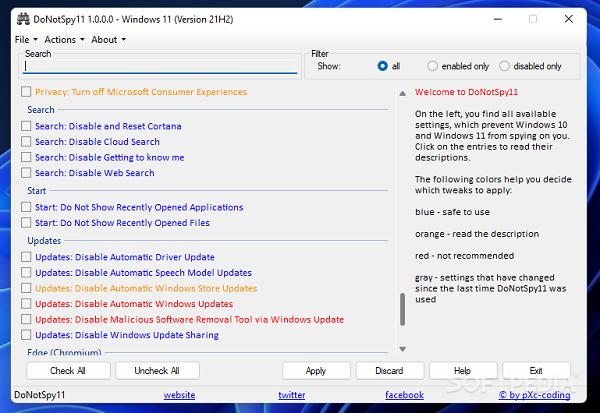This screenshot has height=413, width=600.
Task: Click the DoNotSpy11 binoculars app icon
Action: (x=23, y=19)
